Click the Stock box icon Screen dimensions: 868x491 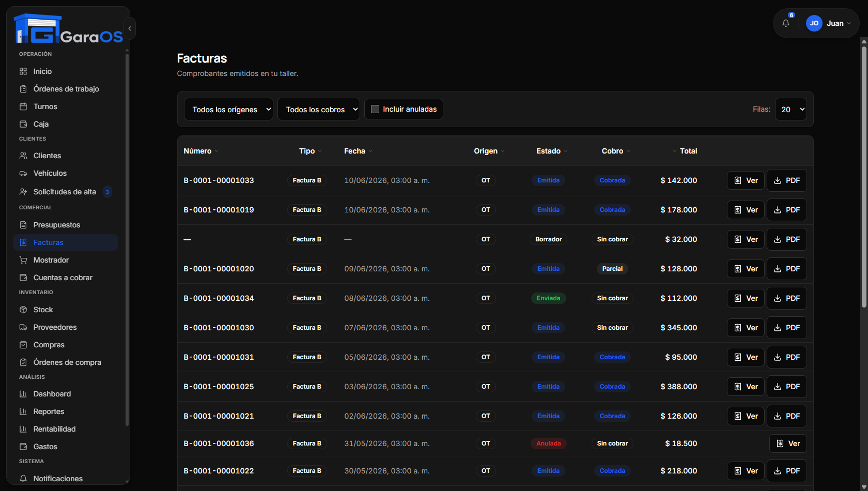tap(23, 310)
